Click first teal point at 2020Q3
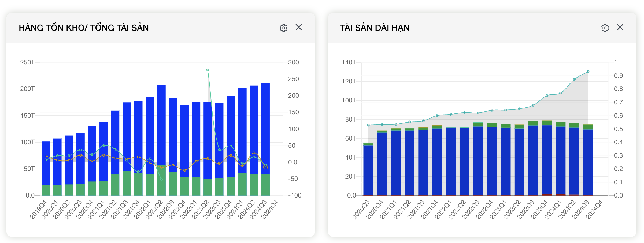The image size is (644, 243). 368,125
